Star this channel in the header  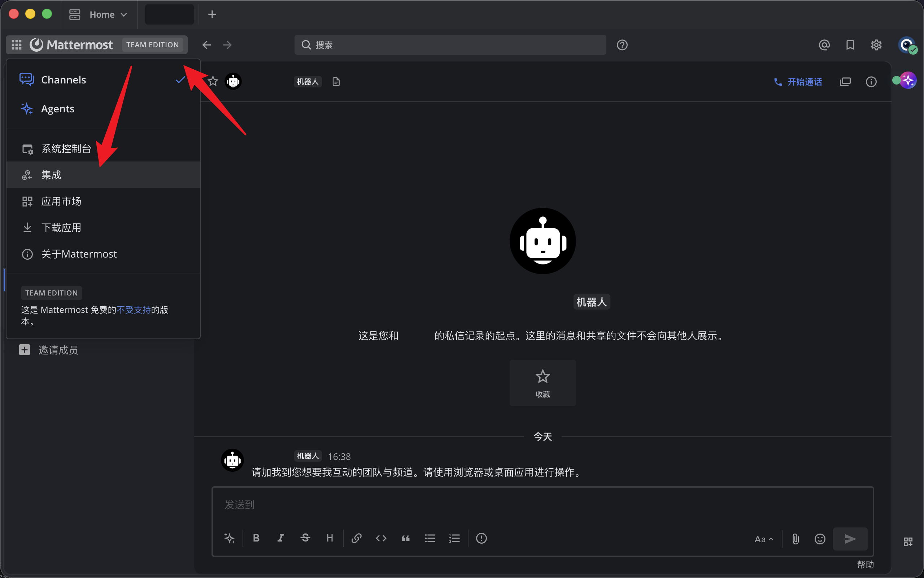click(213, 81)
